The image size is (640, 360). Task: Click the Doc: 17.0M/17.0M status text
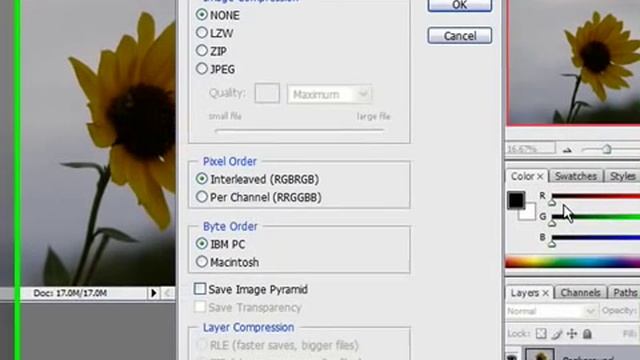point(70,293)
